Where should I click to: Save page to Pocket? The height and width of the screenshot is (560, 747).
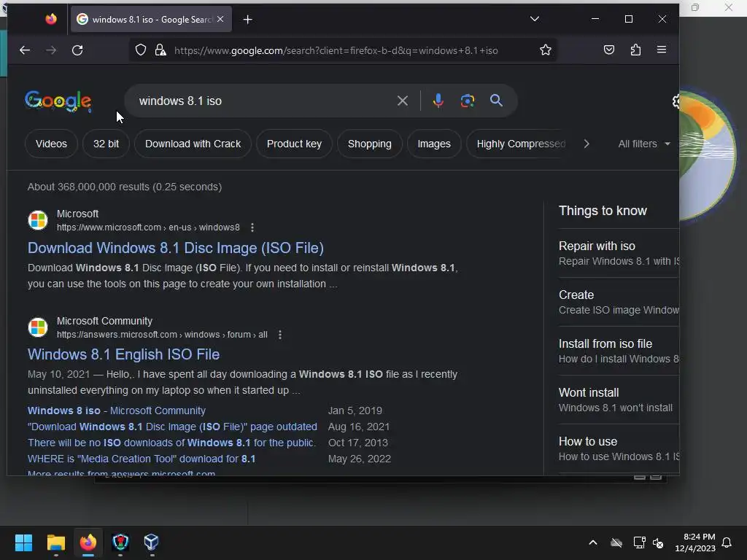[609, 50]
